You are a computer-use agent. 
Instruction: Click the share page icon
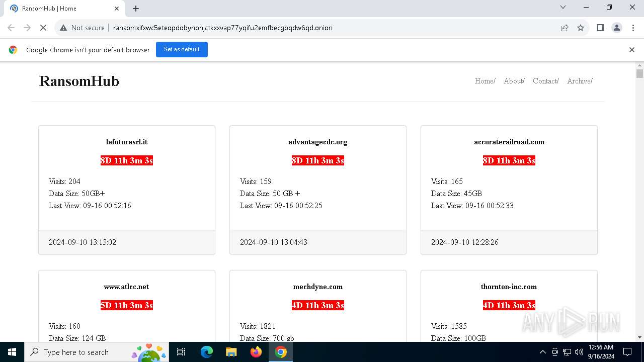tap(565, 28)
